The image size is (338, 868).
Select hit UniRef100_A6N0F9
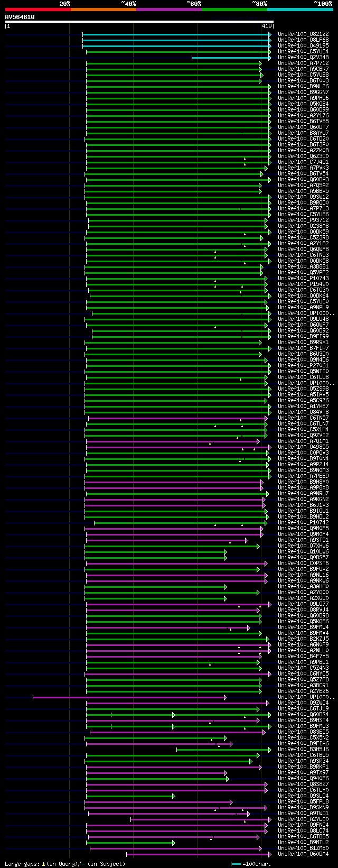(303, 645)
